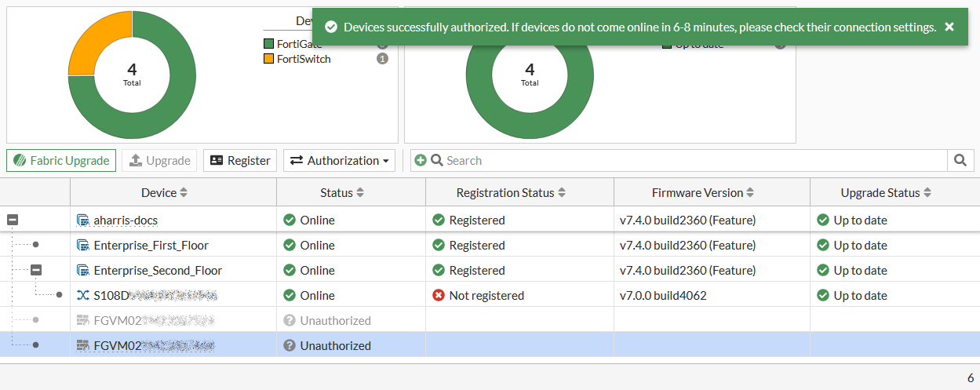Open the Authorization dropdown menu

(340, 160)
